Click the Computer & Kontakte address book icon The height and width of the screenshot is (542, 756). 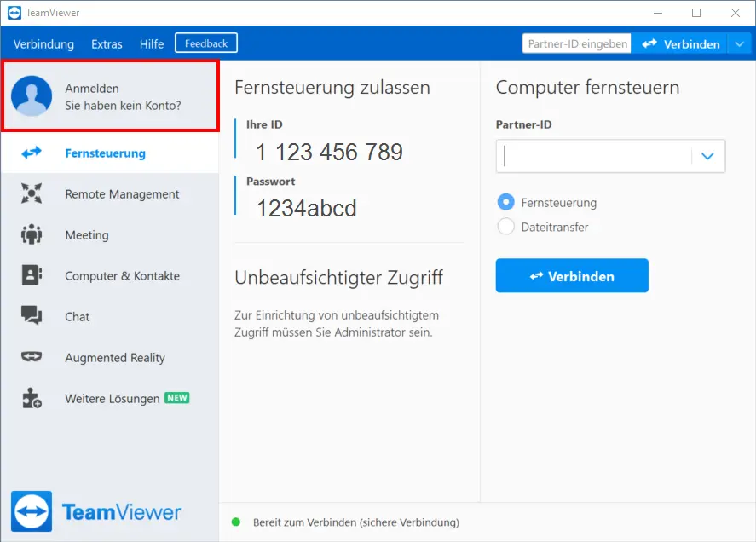pyautogui.click(x=32, y=275)
